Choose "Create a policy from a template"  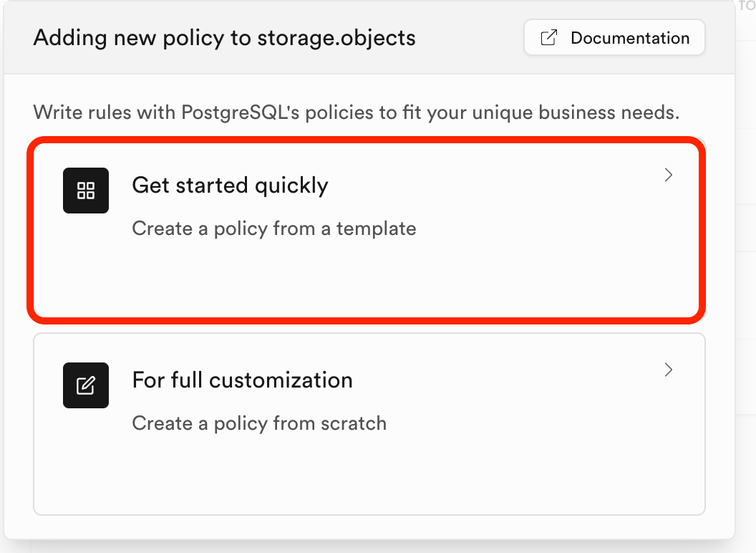(273, 229)
